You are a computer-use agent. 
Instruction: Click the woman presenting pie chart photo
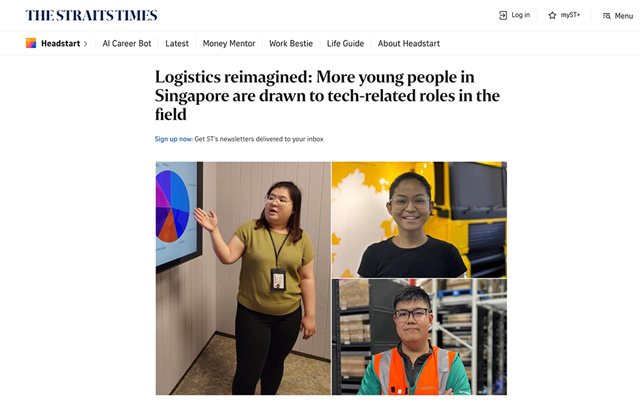243,278
